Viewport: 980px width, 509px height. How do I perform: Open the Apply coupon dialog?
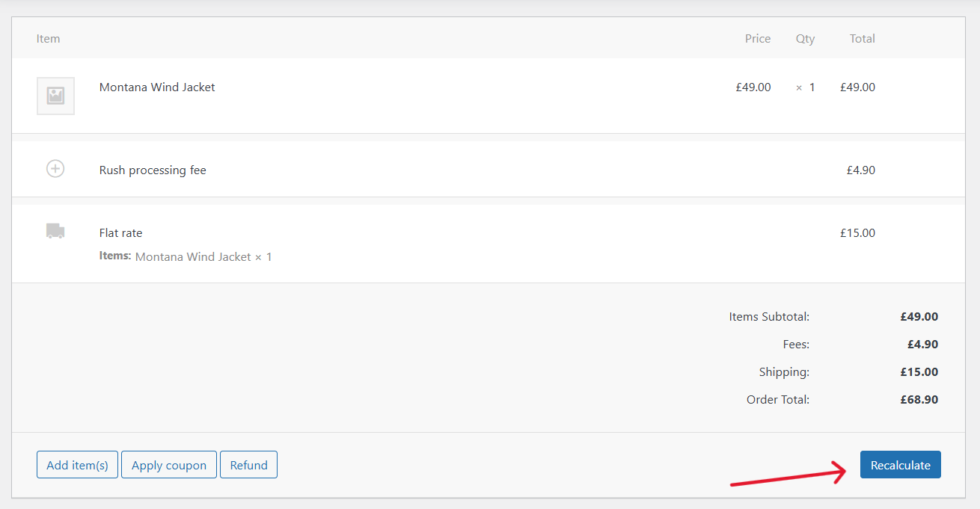point(168,464)
